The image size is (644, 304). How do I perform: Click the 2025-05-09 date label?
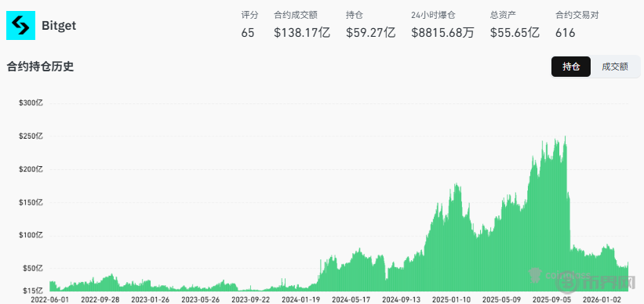(x=501, y=299)
